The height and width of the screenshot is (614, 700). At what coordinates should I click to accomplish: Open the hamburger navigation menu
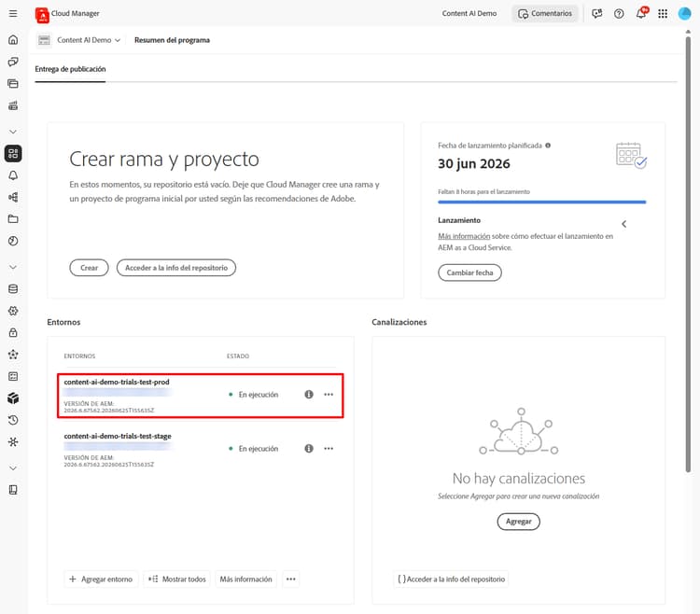pyautogui.click(x=13, y=13)
